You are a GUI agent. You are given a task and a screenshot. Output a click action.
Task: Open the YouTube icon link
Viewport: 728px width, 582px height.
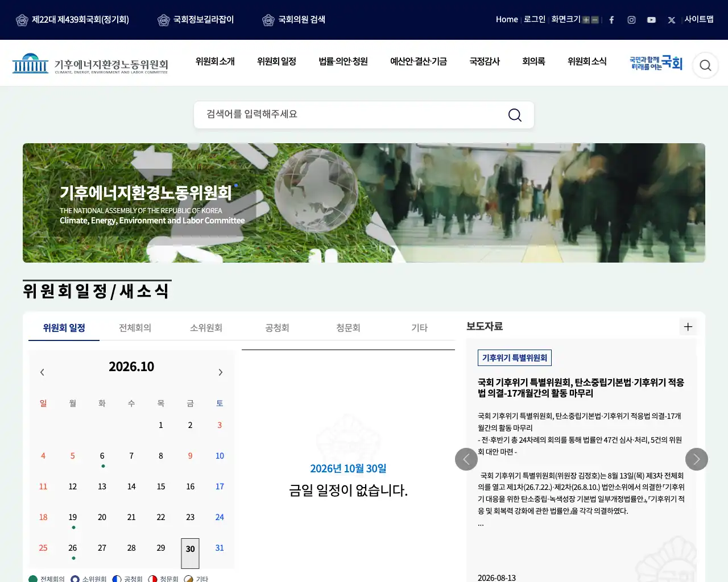[x=651, y=20]
